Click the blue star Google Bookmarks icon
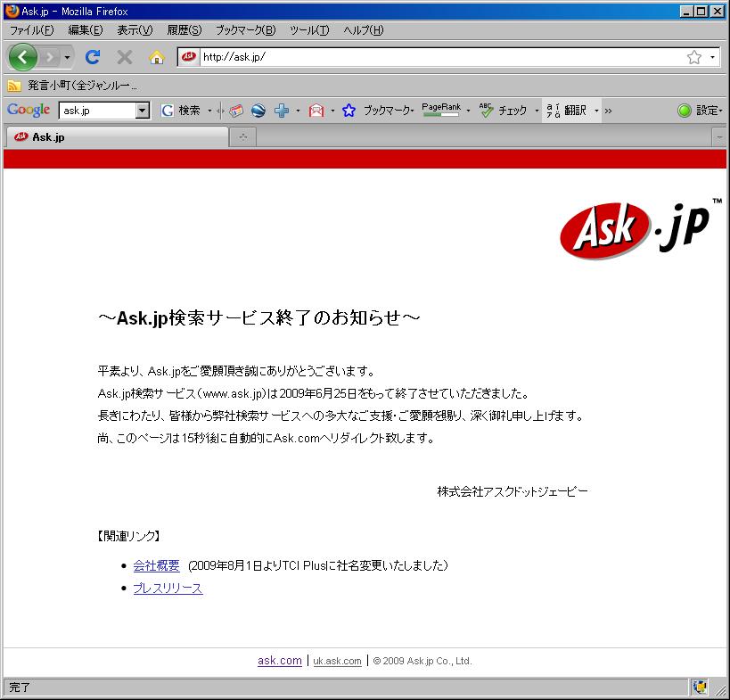 pyautogui.click(x=349, y=111)
